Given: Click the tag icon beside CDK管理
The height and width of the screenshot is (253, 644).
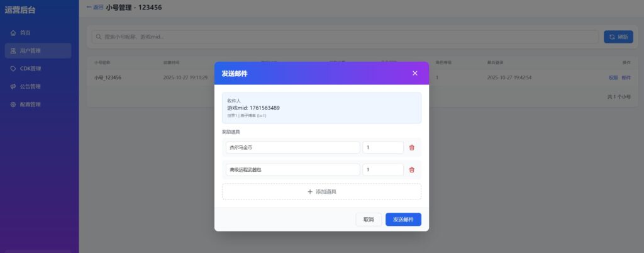Looking at the screenshot, I should click(13, 69).
